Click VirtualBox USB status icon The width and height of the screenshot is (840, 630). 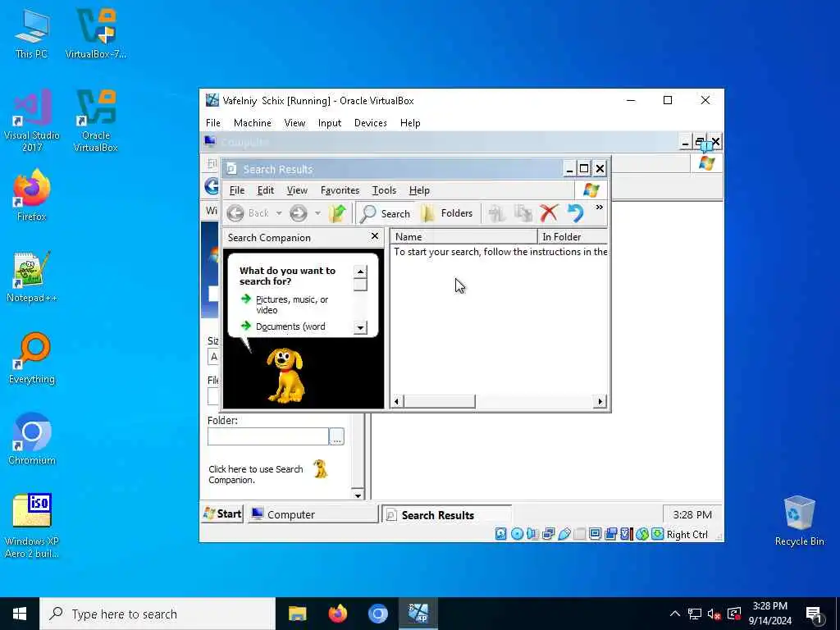tap(564, 534)
